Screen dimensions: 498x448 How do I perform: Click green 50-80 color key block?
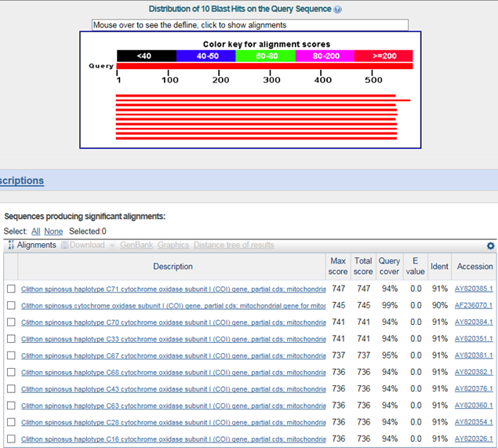[x=266, y=56]
